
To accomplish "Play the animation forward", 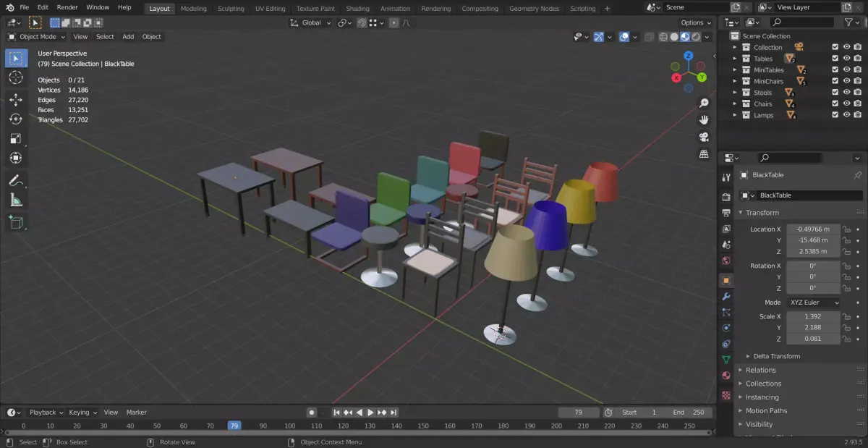I will pos(370,413).
